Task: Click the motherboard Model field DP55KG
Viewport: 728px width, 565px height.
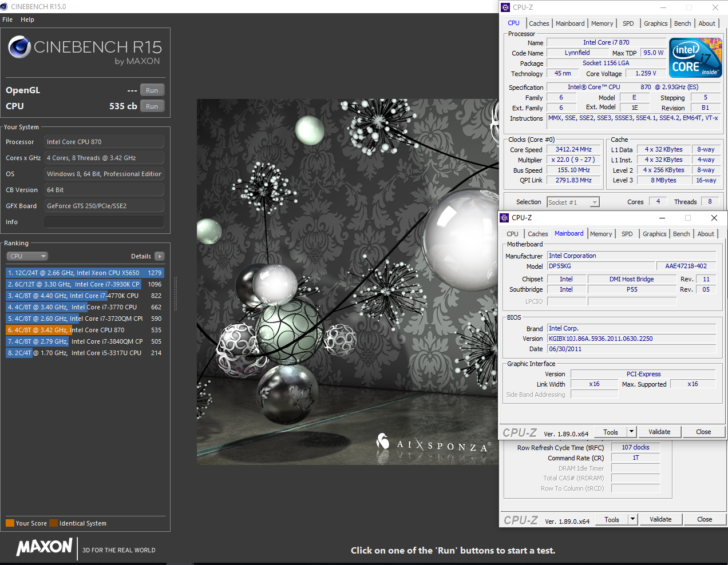Action: (x=601, y=266)
